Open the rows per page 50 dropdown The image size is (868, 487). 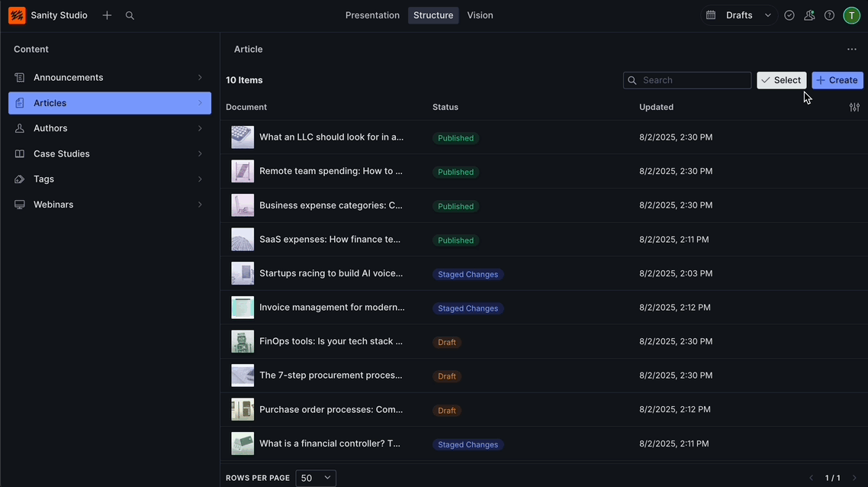tap(316, 478)
